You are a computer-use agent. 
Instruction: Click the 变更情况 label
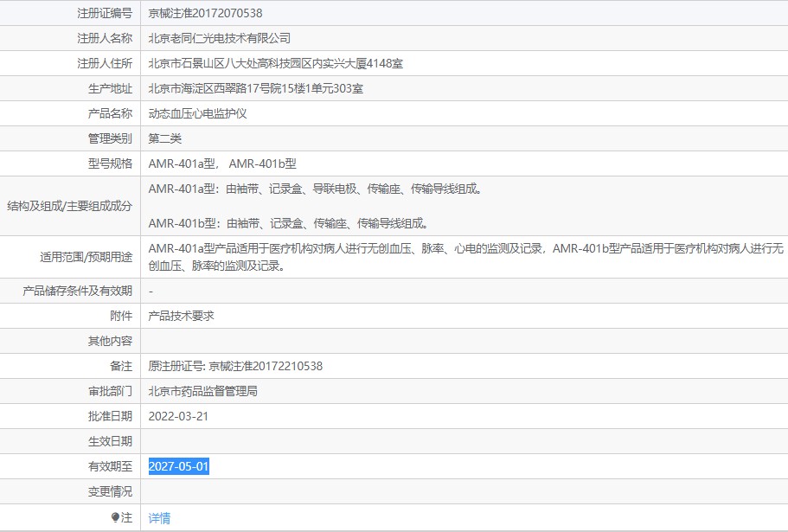110,492
